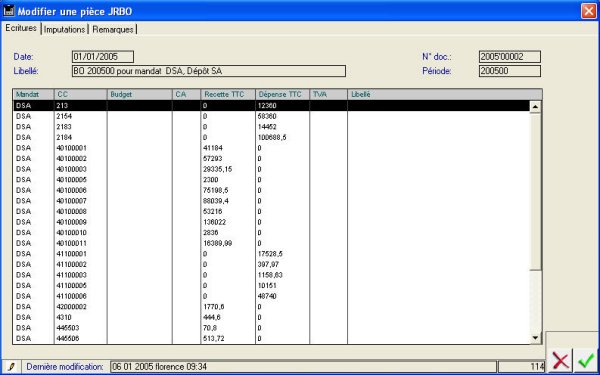Screen dimensions: 600x375
Task: Click the scrollbar down arrow
Action: click(535, 338)
